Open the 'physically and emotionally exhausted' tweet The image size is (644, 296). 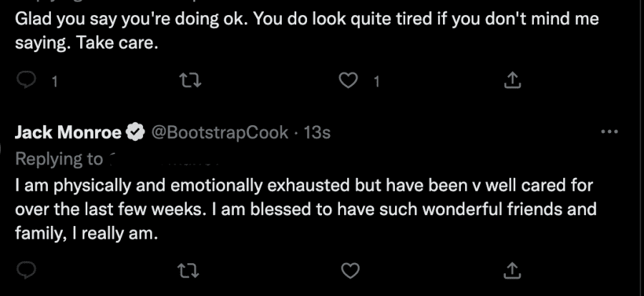pos(306,209)
